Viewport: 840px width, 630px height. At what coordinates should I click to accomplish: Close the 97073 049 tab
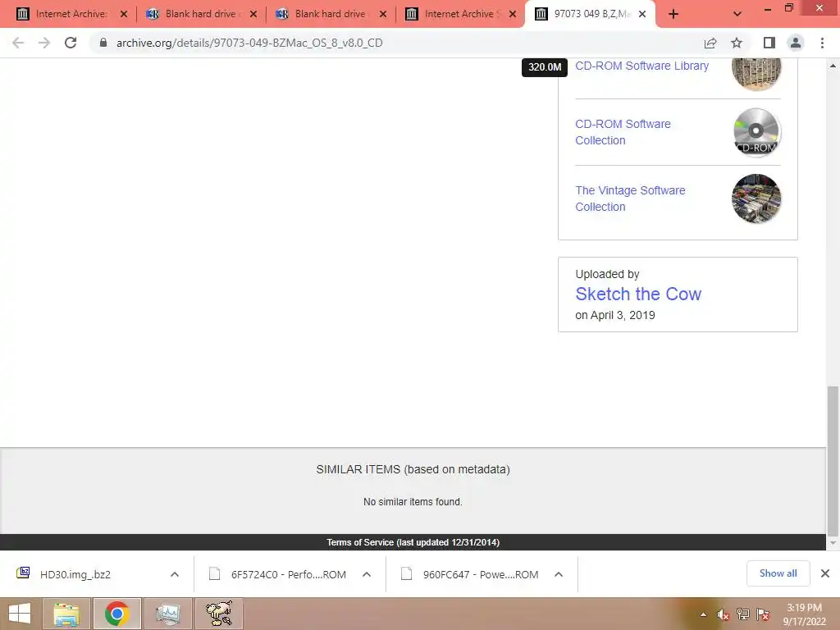(642, 15)
